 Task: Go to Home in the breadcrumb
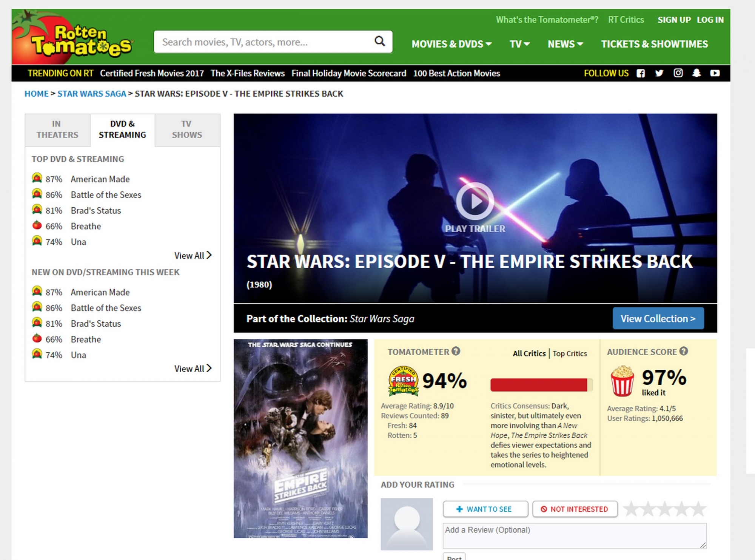coord(37,94)
